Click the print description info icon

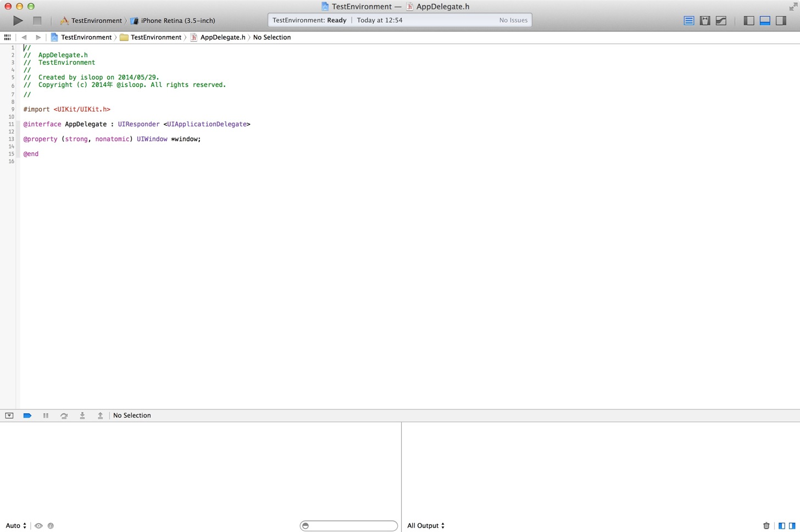[51, 526]
